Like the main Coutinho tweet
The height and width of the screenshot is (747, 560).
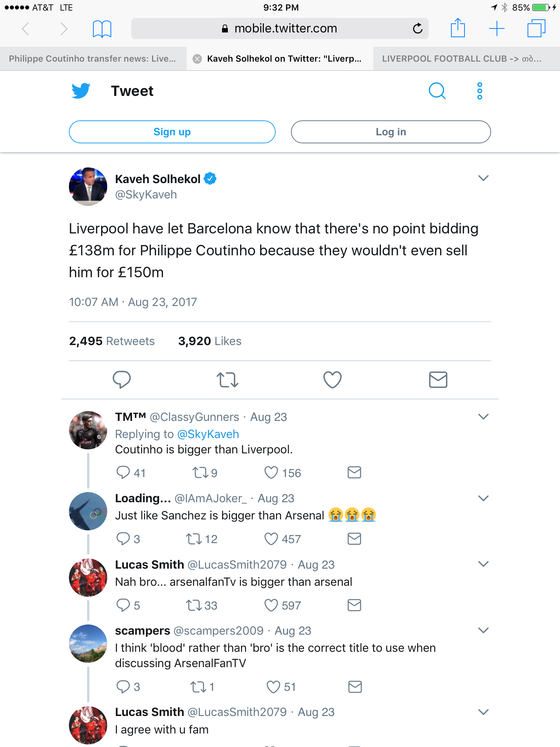[332, 380]
